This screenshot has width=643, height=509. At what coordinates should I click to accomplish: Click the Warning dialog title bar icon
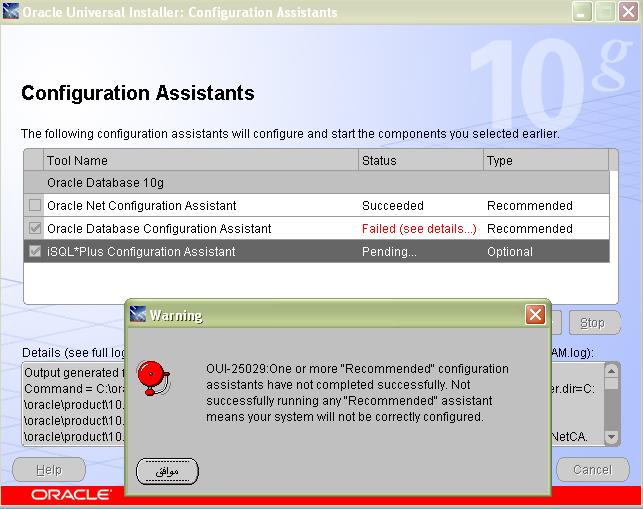(138, 315)
